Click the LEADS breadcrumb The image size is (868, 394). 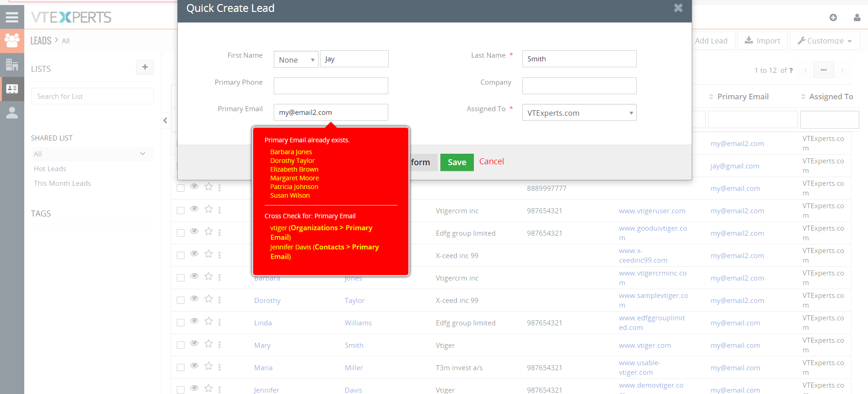(41, 41)
